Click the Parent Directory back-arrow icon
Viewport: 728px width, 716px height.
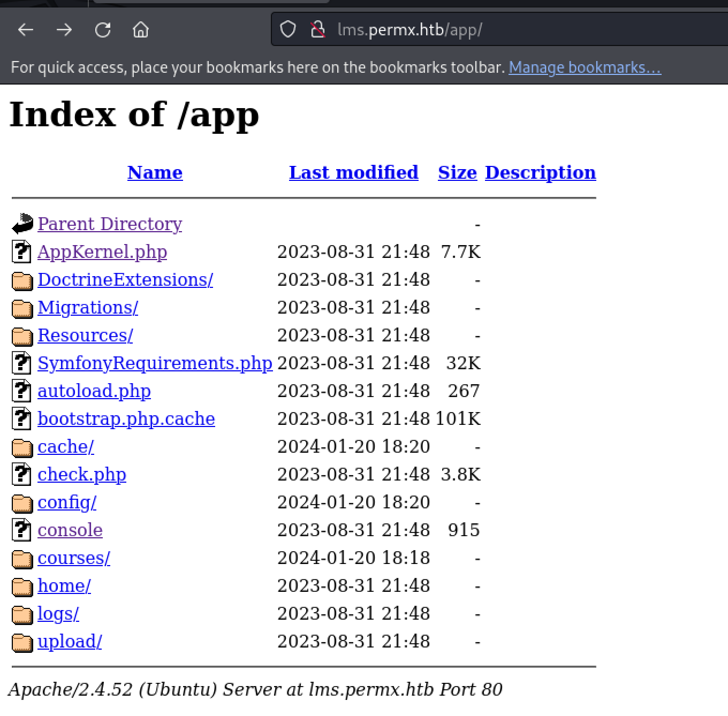[22, 224]
